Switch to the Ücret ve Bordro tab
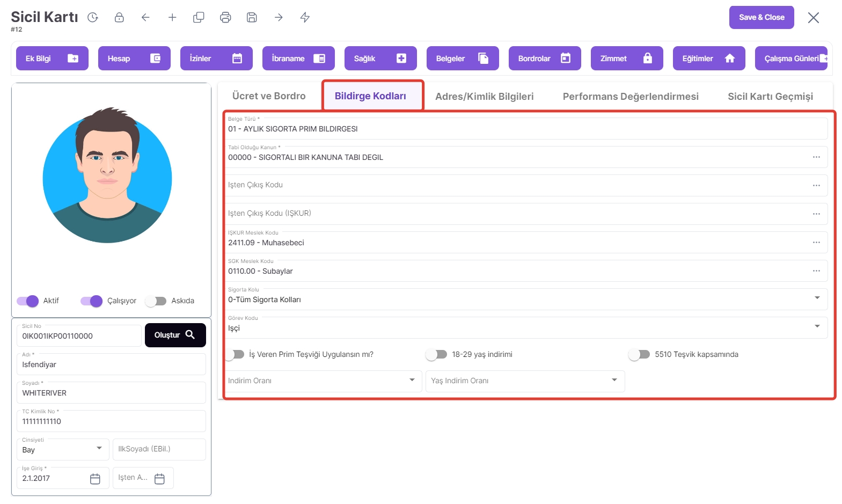The width and height of the screenshot is (842, 504). pyautogui.click(x=269, y=96)
